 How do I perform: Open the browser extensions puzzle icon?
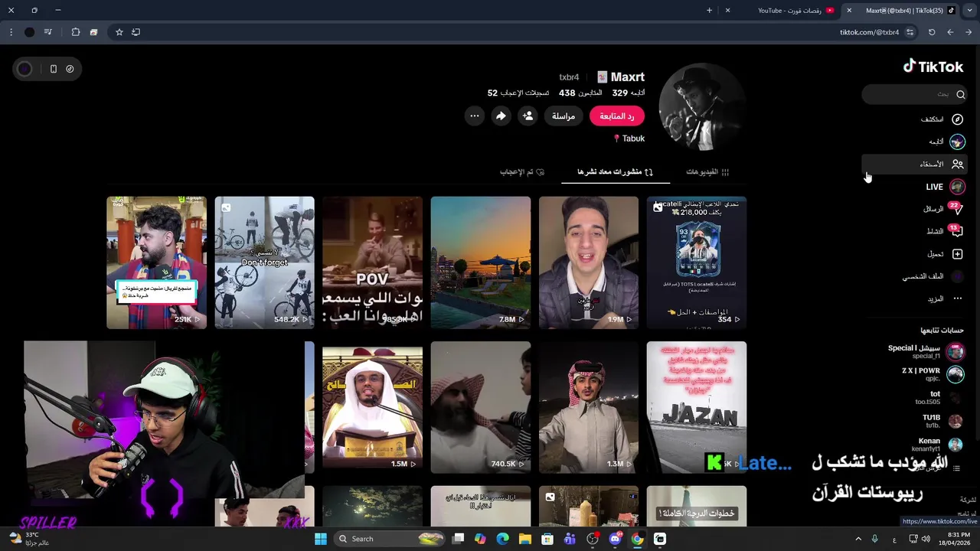[x=75, y=32]
